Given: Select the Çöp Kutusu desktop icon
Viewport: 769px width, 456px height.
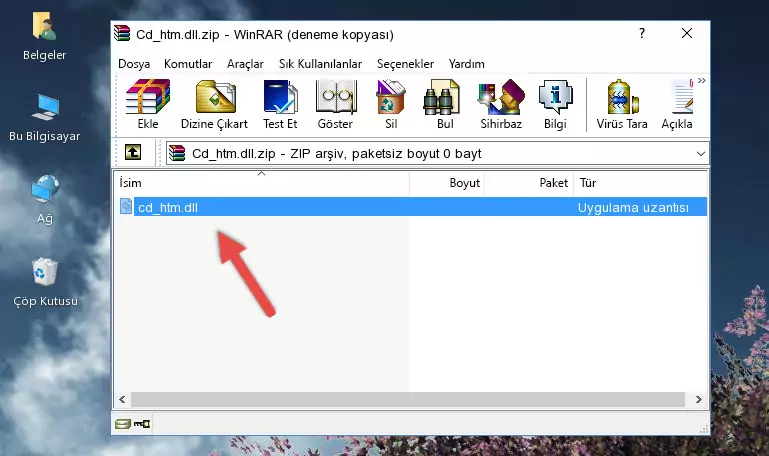Looking at the screenshot, I should pos(45,283).
